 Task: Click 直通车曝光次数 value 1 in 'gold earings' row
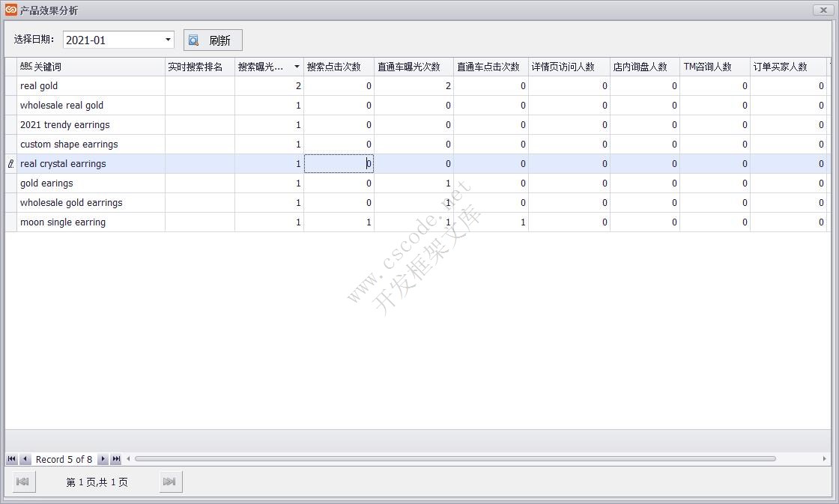point(414,183)
